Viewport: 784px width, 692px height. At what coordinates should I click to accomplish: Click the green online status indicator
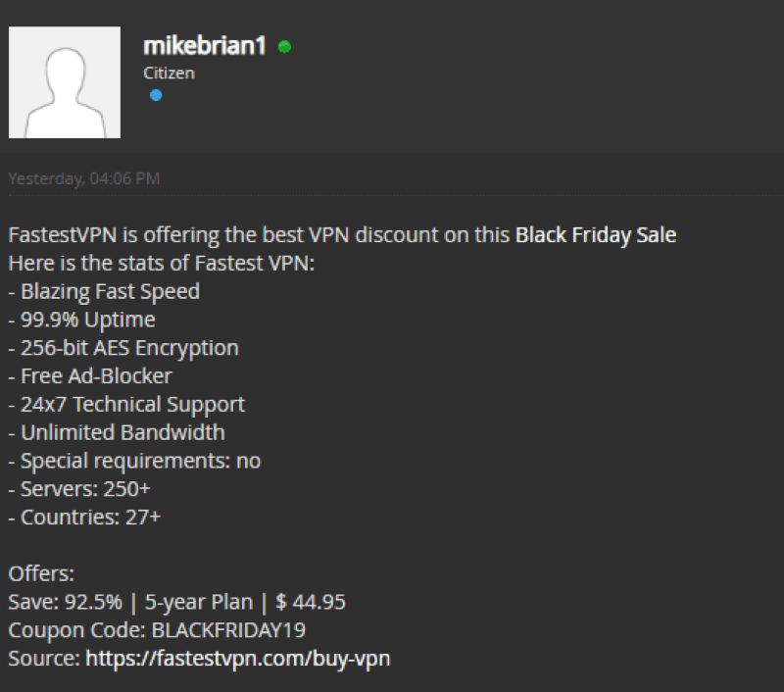284,46
